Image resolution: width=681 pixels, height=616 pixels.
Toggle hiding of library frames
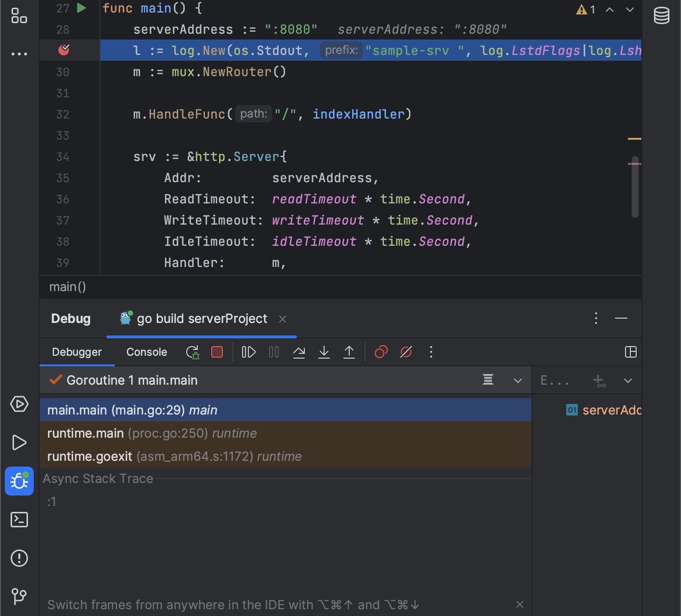(488, 380)
